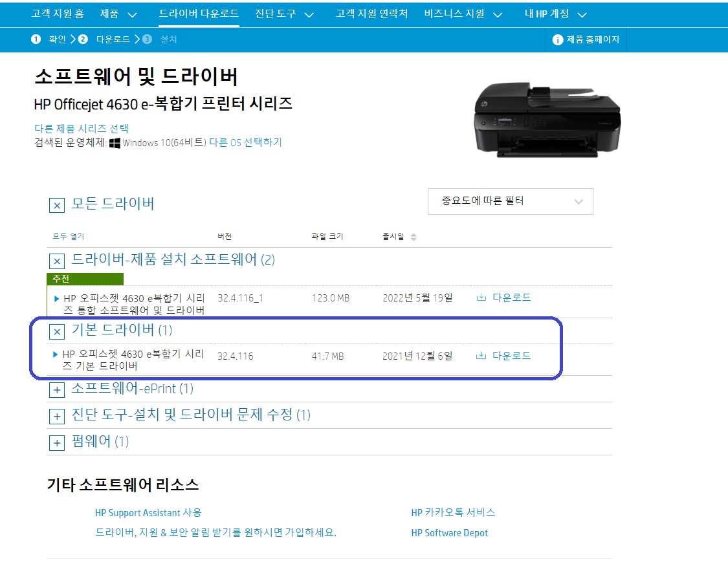
Task: Expand the 진단 도구-설치 및 드라이버 문제 수정 section
Action: 56,415
